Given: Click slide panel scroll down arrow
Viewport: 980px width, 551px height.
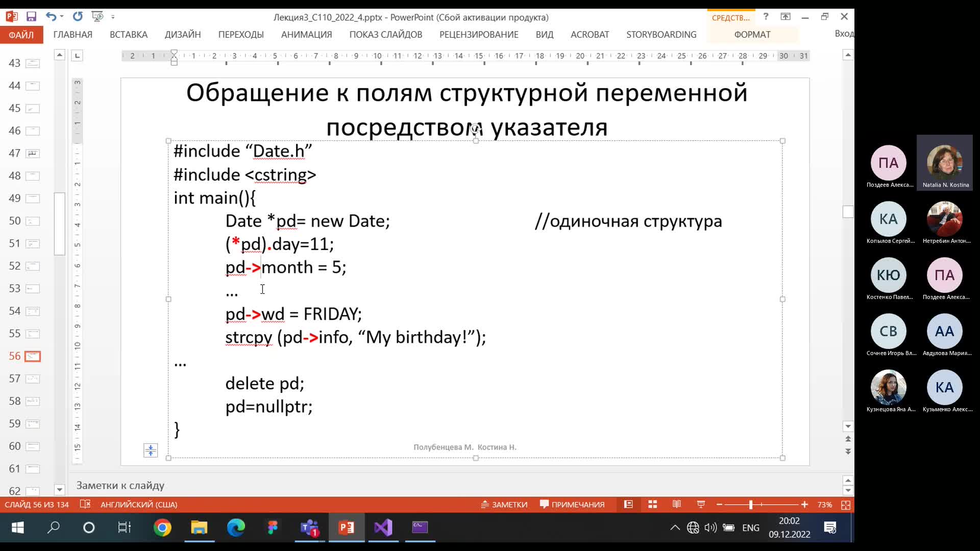Looking at the screenshot, I should (x=60, y=490).
